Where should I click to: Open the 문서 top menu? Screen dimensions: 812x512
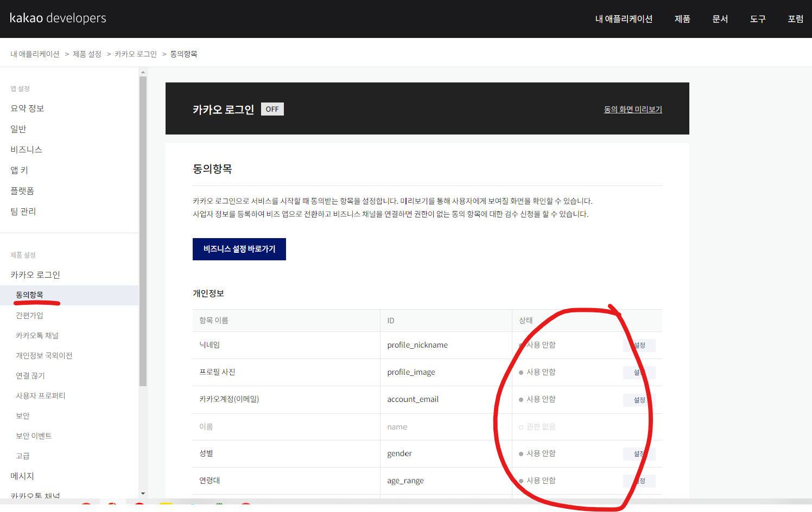pyautogui.click(x=720, y=19)
